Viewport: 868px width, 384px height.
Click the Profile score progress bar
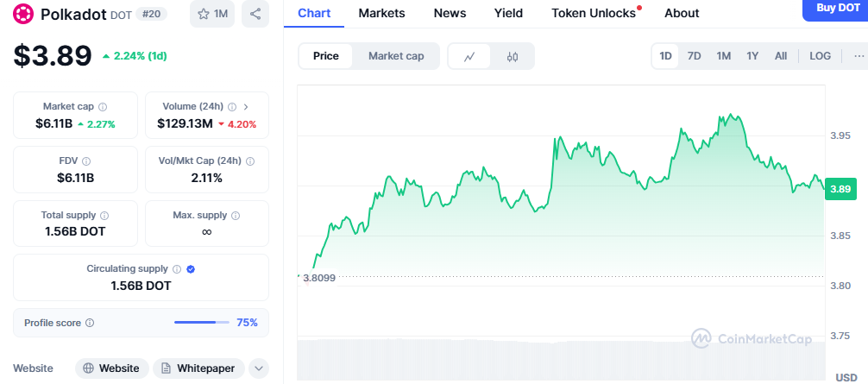[202, 323]
